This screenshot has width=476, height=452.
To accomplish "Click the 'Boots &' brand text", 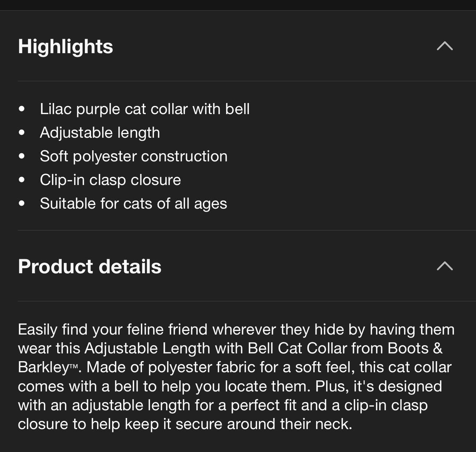I will tap(415, 348).
